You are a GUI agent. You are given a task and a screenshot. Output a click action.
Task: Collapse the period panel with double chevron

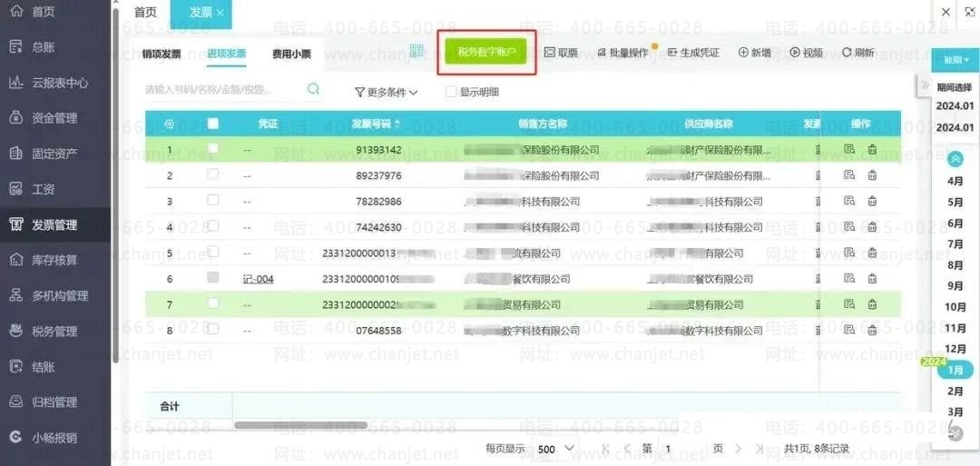925,84
